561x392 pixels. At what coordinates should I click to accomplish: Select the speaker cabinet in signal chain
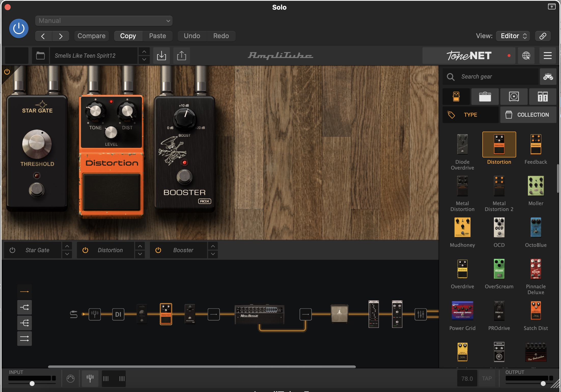click(x=339, y=314)
